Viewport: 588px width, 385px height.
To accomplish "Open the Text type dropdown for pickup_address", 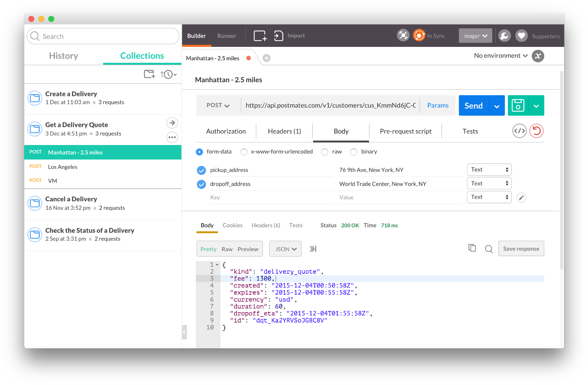I will (x=489, y=170).
